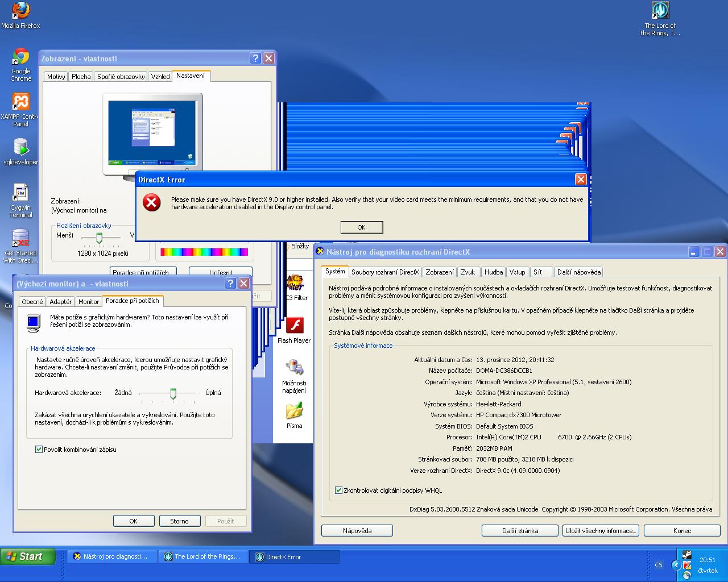The height and width of the screenshot is (582, 728).
Task: Open the Další nápověda tab
Action: [x=578, y=272]
